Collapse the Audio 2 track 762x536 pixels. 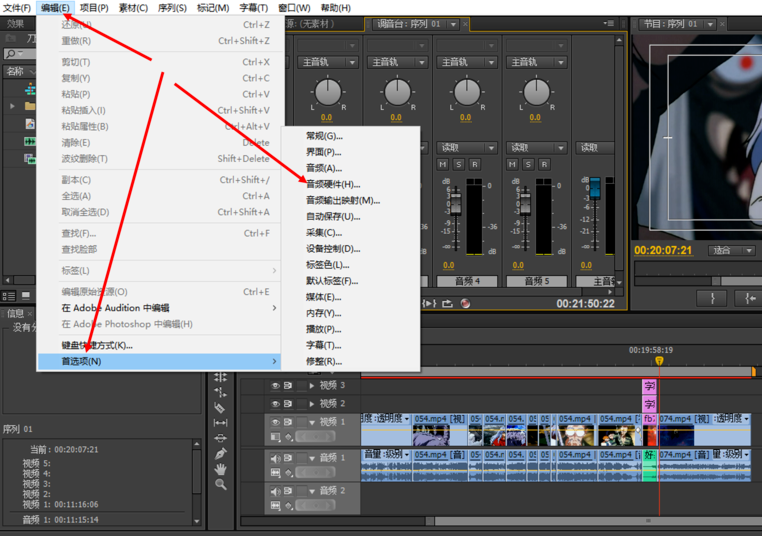[312, 491]
